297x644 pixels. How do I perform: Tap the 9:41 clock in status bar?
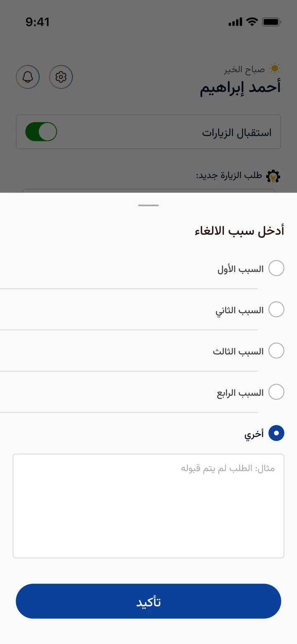38,22
